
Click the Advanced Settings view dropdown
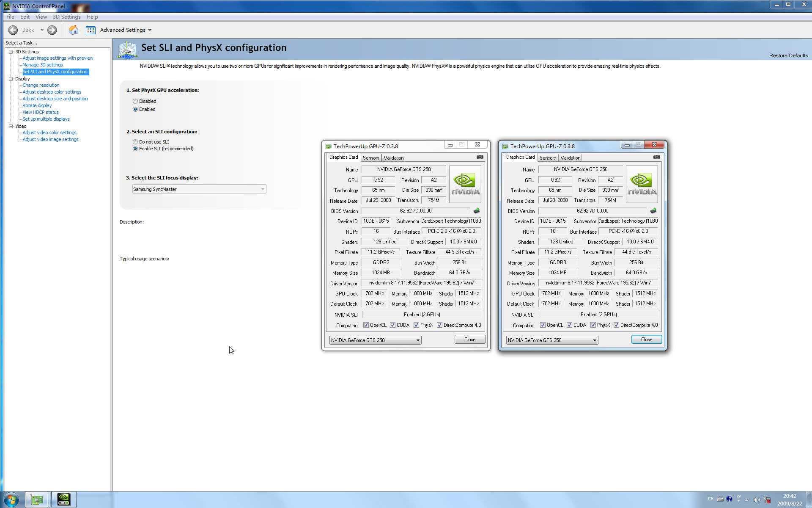126,30
